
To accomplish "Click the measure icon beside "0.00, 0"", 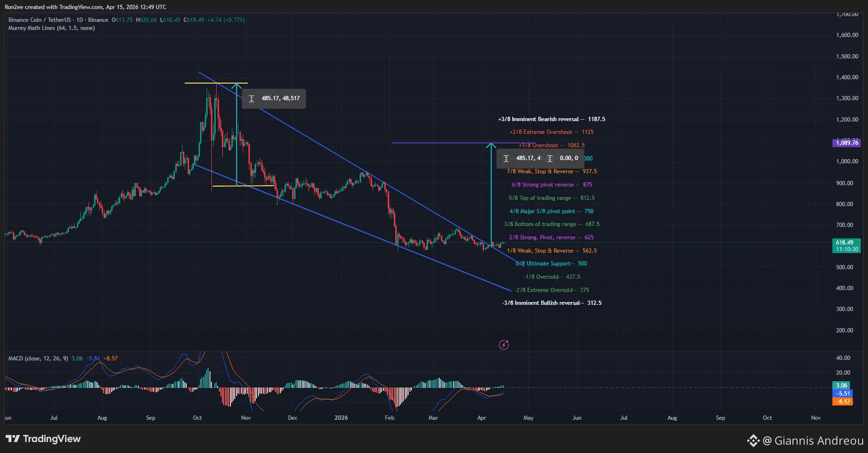I will [550, 159].
